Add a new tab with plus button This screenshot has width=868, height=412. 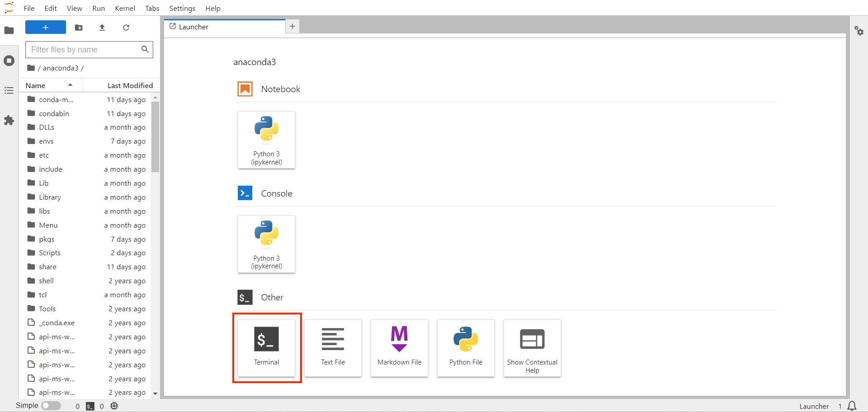tap(292, 26)
